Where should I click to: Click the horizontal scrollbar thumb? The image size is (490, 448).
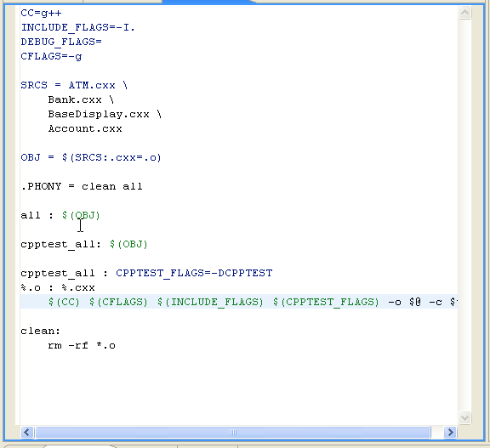pos(233,433)
